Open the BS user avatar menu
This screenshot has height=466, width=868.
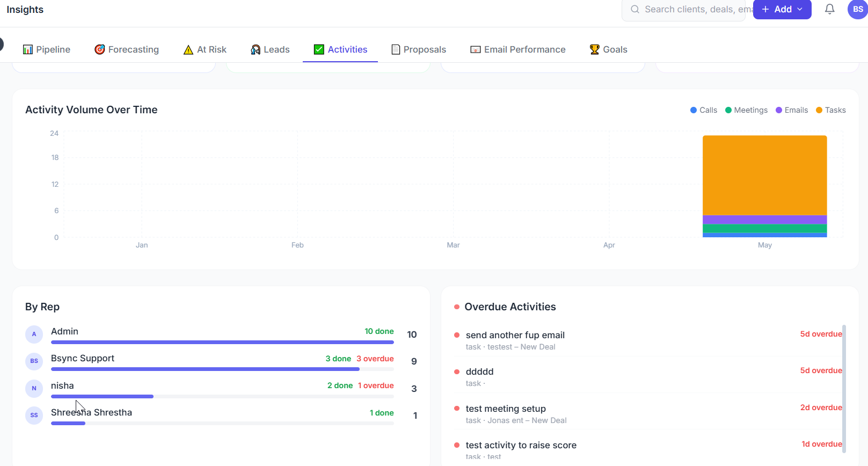(858, 9)
